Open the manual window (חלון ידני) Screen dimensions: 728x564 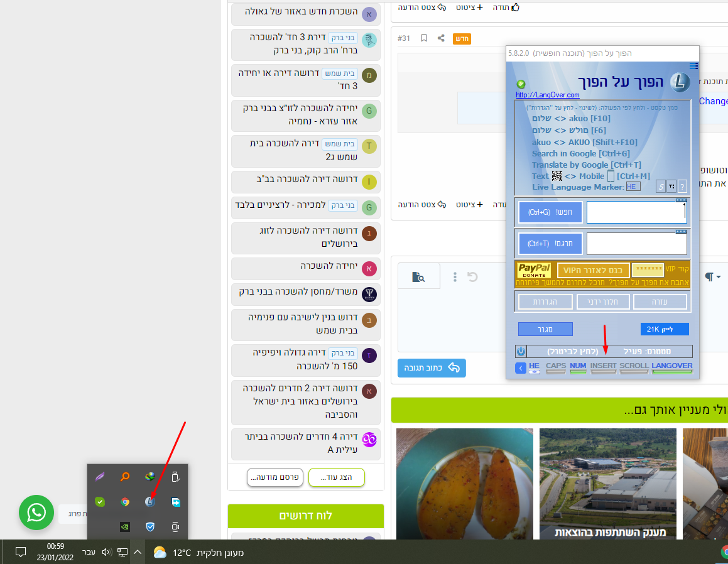602,301
